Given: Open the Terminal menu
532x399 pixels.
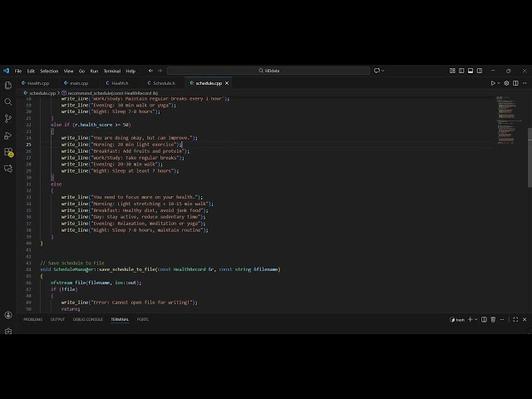Looking at the screenshot, I should pos(112,71).
